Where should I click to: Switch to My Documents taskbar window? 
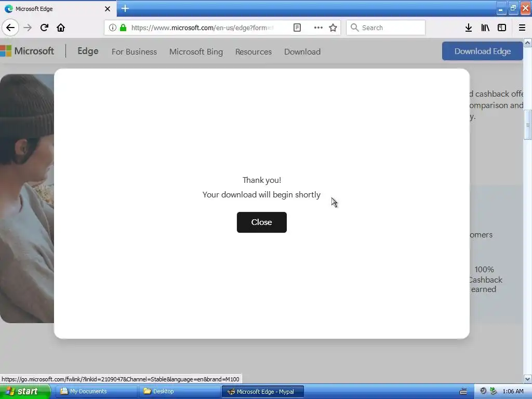point(96,392)
